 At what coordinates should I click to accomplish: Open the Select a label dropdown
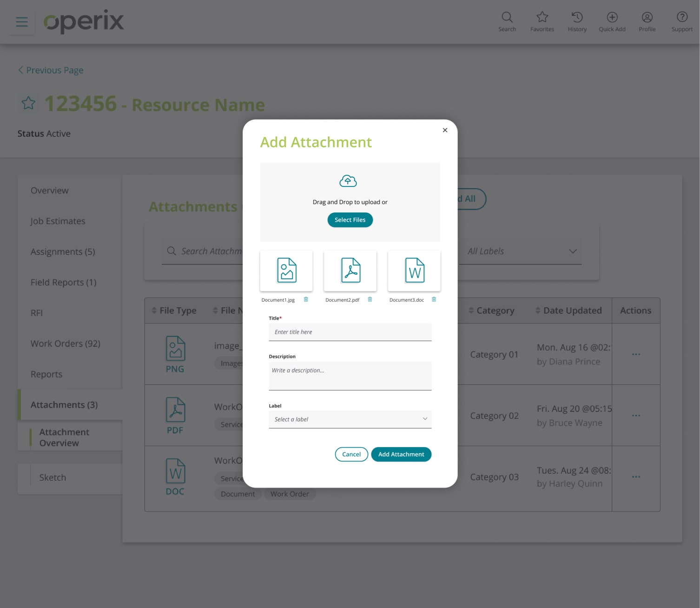(x=350, y=419)
